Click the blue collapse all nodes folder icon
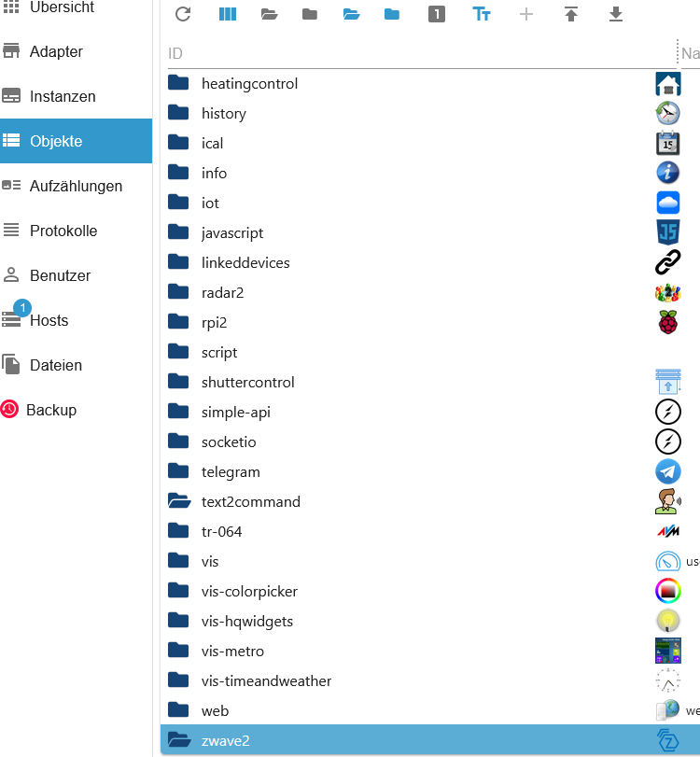Image resolution: width=700 pixels, height=757 pixels. click(391, 14)
